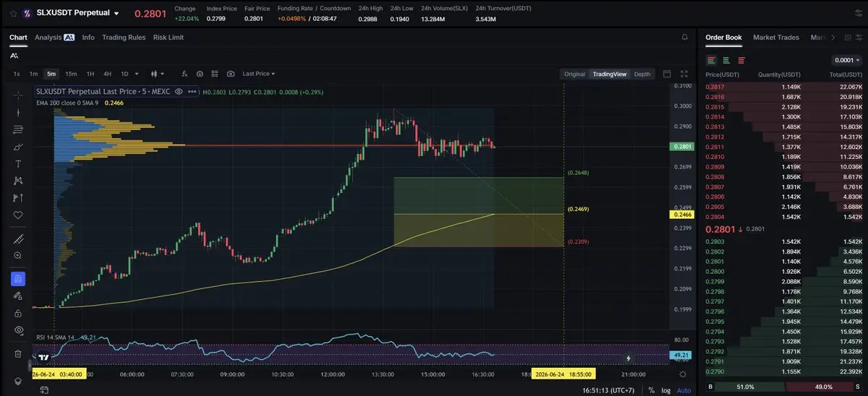This screenshot has height=396, width=868.
Task: Select the Text annotation tool
Action: tap(18, 164)
